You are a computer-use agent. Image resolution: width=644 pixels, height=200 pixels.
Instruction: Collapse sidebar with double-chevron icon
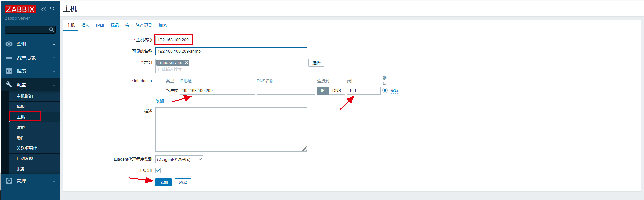pos(44,9)
